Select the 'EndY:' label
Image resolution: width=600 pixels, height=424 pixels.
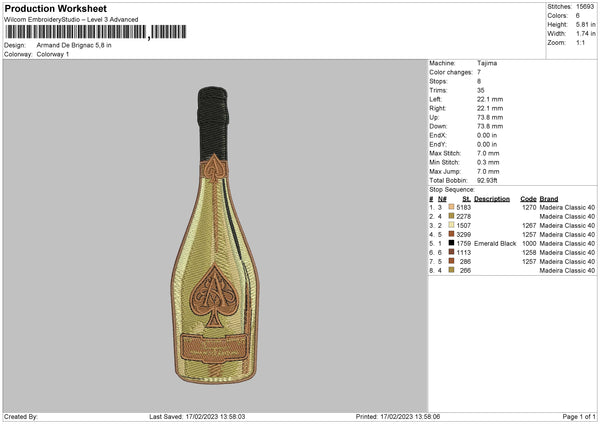pyautogui.click(x=438, y=144)
